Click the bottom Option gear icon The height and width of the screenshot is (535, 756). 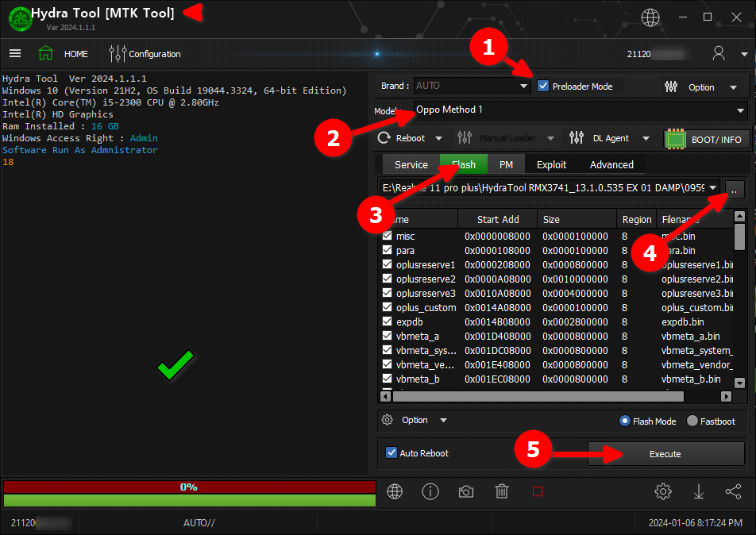[x=388, y=420]
